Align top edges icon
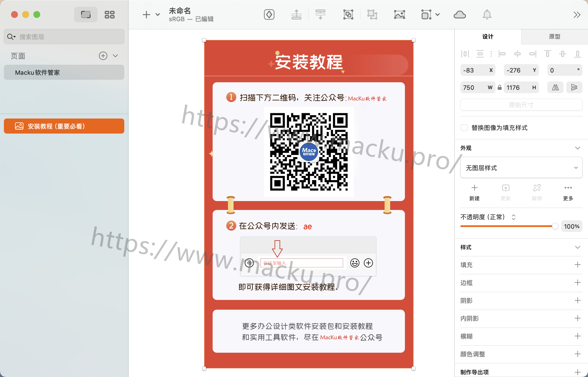 (x=548, y=54)
